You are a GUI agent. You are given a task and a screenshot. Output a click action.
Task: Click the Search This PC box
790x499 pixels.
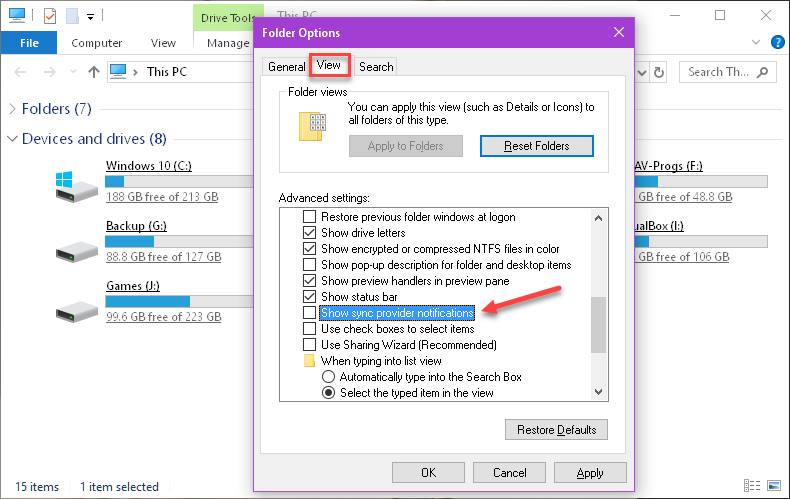(x=728, y=72)
